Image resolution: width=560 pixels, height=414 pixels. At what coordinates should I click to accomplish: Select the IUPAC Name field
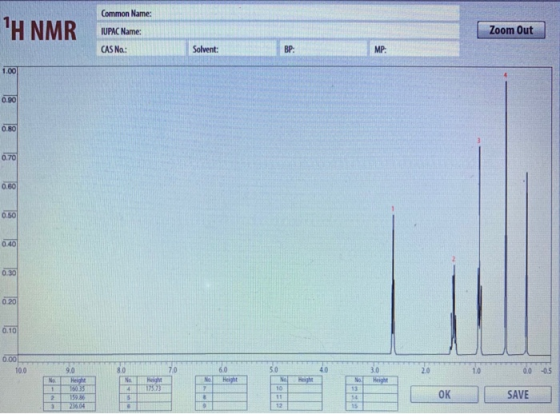tap(278, 31)
